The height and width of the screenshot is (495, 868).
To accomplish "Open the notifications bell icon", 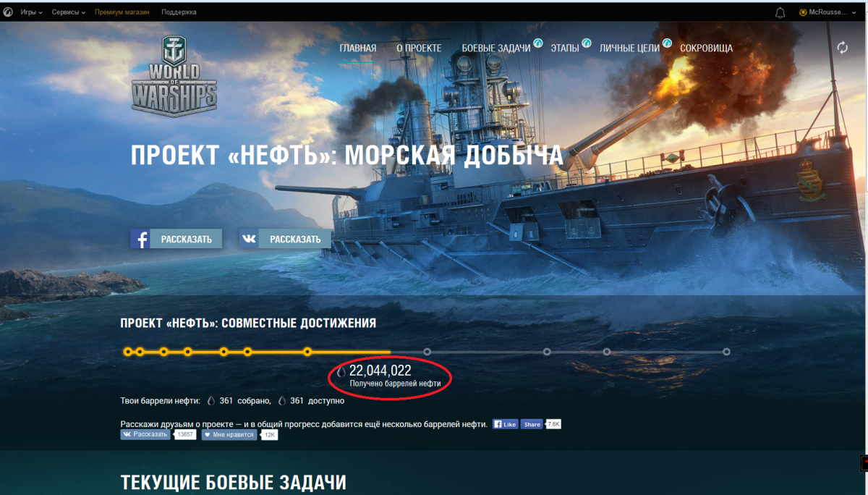I will pyautogui.click(x=780, y=12).
